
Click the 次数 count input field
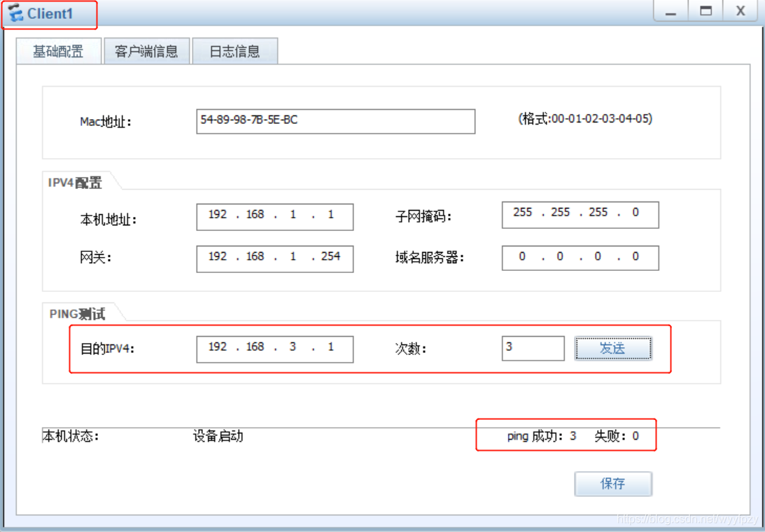pos(533,349)
